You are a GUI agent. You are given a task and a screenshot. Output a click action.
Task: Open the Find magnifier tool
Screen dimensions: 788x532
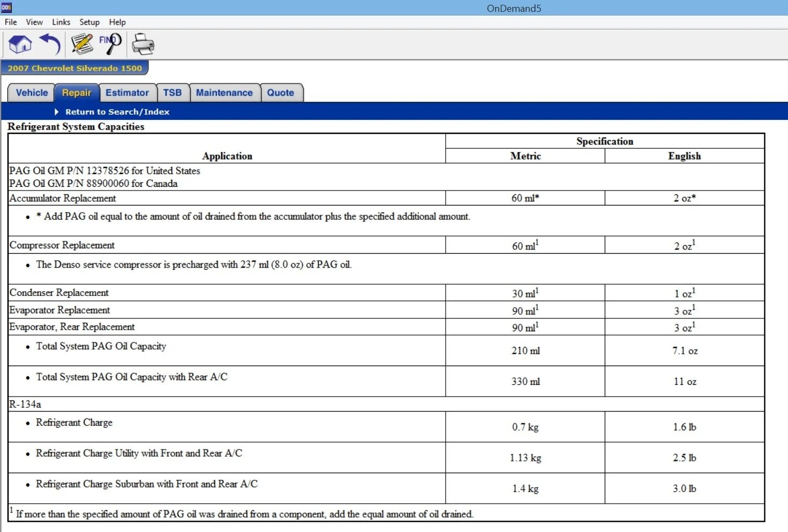110,44
